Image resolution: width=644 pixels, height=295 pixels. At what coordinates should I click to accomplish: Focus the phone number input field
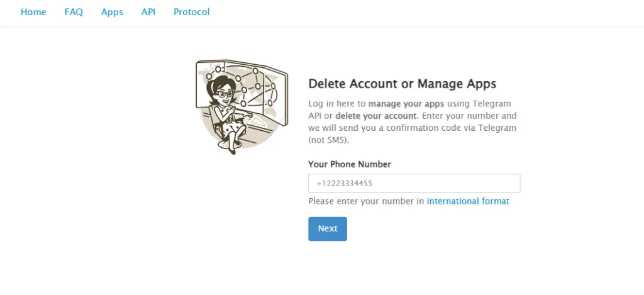click(414, 184)
